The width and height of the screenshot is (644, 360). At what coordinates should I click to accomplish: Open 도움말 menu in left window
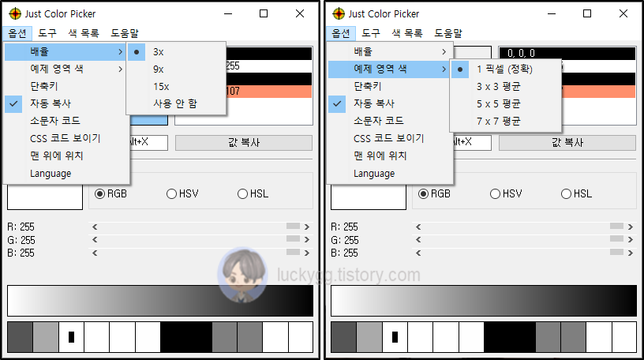125,33
